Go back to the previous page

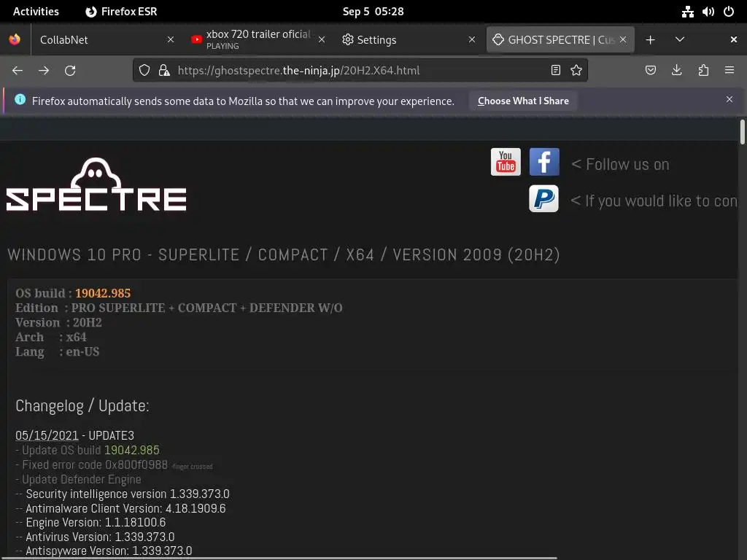click(18, 71)
